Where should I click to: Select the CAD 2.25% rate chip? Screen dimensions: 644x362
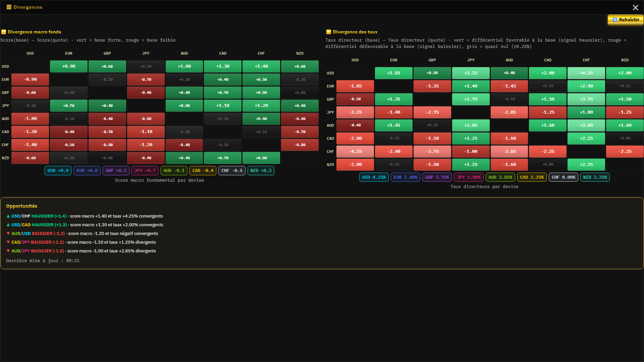click(532, 177)
